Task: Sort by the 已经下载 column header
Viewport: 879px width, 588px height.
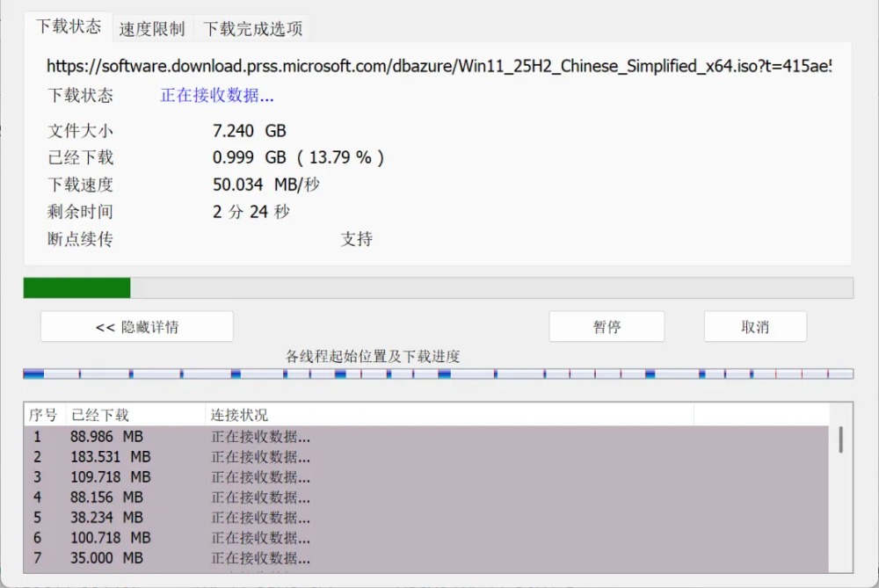Action: pyautogui.click(x=100, y=415)
